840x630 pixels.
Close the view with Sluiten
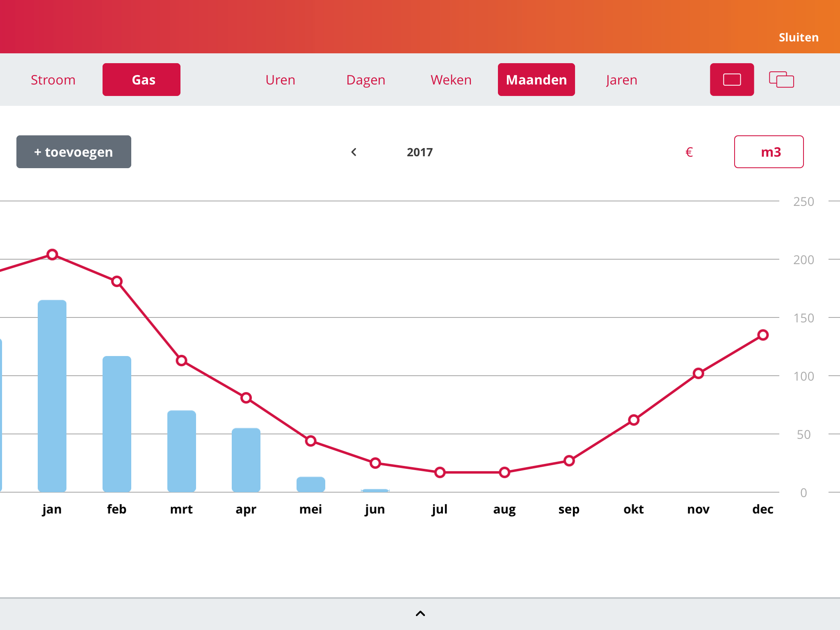coord(798,37)
